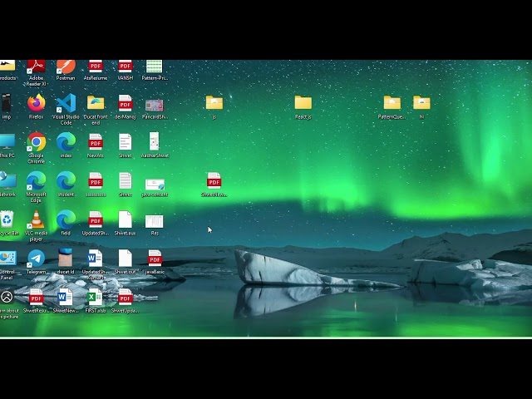Click the ducat Id image thumbnail

66,259
